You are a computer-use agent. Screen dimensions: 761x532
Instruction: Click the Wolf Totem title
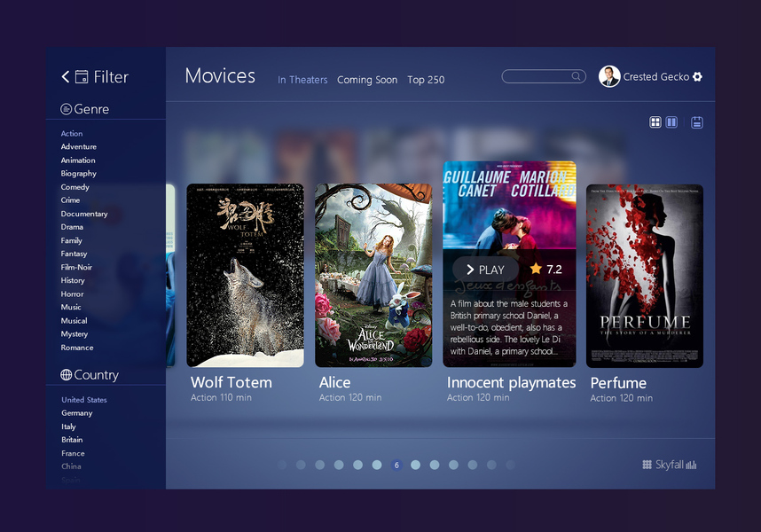pyautogui.click(x=231, y=383)
